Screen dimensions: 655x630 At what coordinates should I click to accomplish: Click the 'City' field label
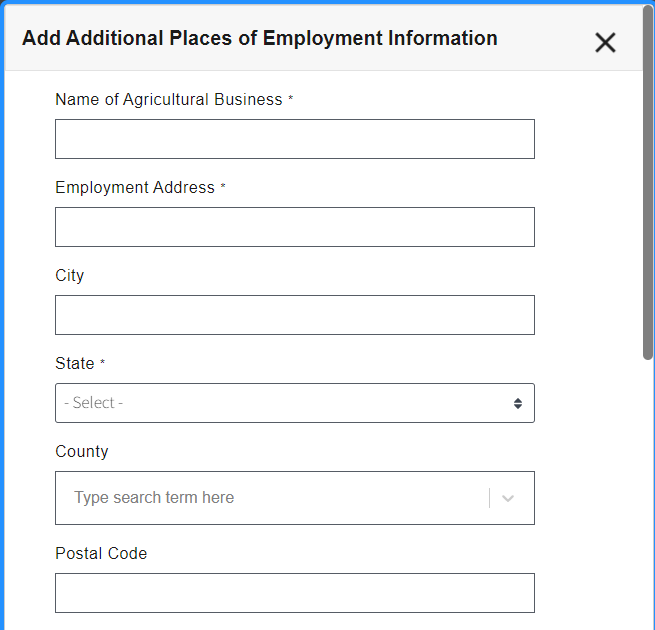[70, 276]
